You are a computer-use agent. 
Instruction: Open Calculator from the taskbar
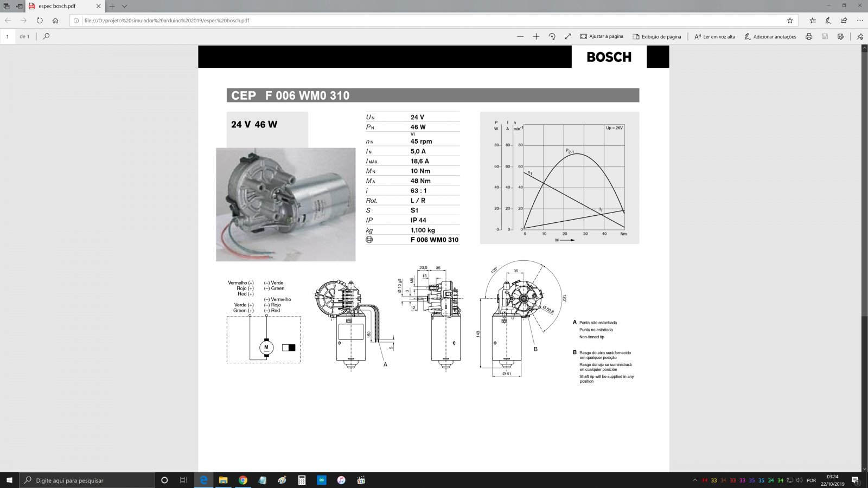(302, 480)
